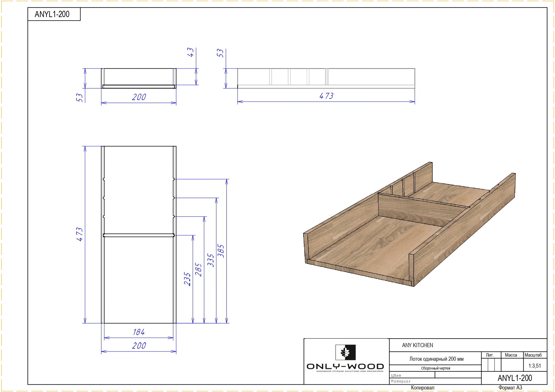The height and width of the screenshot is (392, 555).
Task: Click the 335 dimension value
Action: coord(210,260)
